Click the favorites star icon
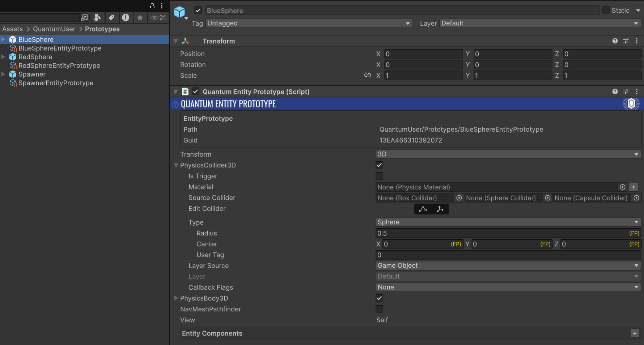Screen dimensions: 644x345 click(x=140, y=17)
